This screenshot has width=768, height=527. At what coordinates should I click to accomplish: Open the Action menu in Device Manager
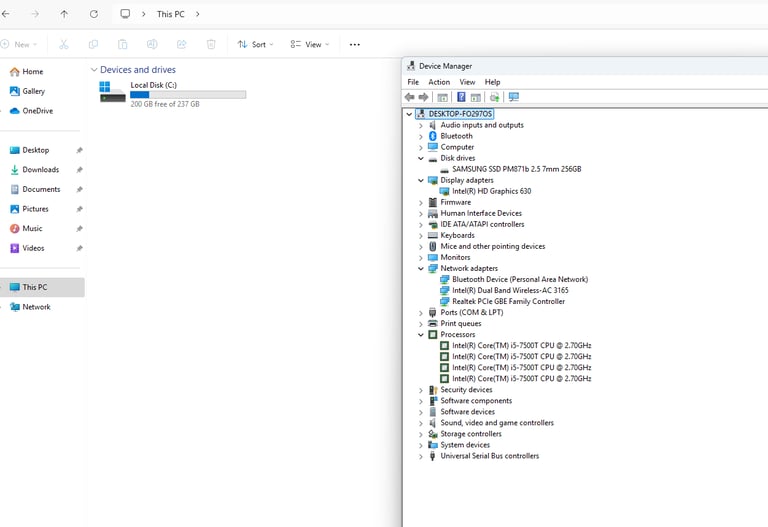pyautogui.click(x=439, y=82)
